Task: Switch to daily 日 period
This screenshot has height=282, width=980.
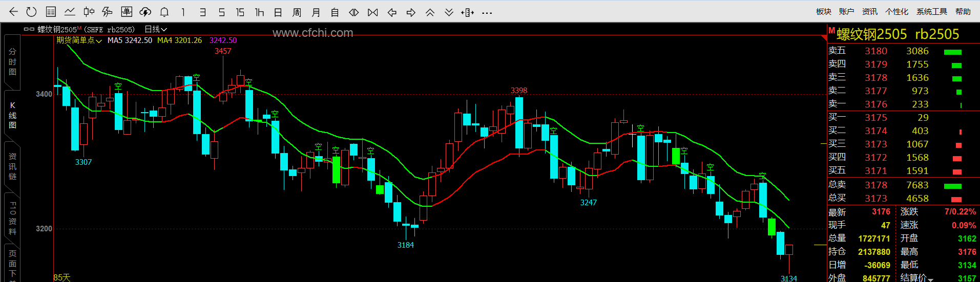Action: pos(278,12)
